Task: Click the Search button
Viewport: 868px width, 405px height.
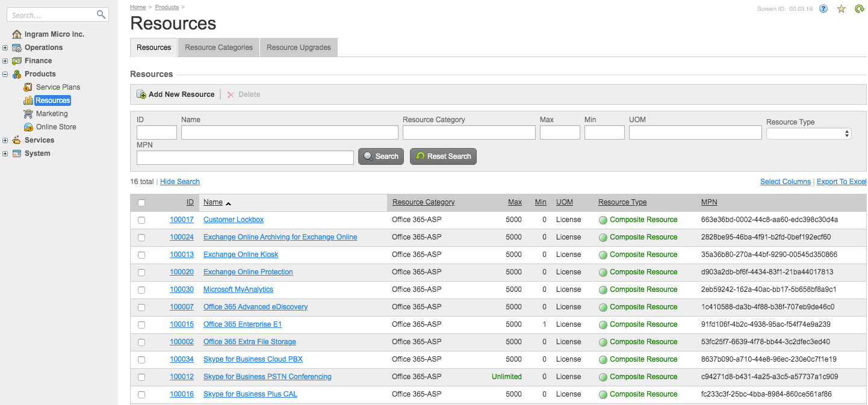Action: click(x=381, y=156)
